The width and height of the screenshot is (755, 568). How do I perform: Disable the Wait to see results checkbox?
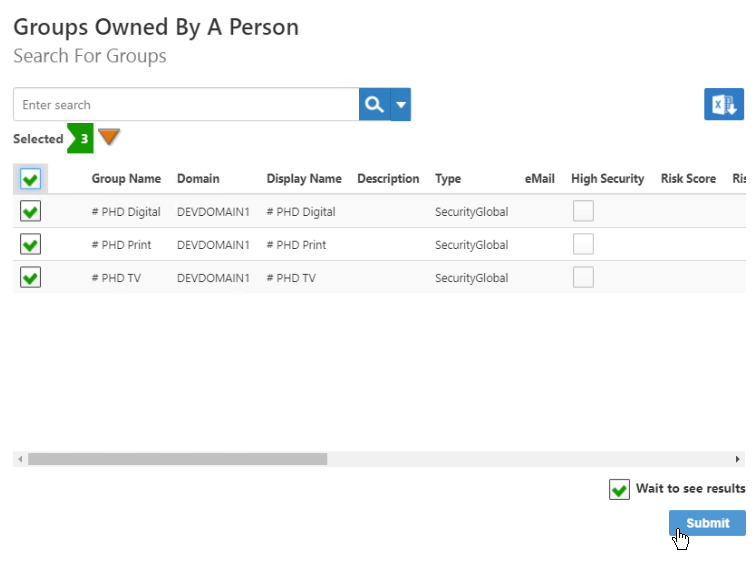point(620,490)
